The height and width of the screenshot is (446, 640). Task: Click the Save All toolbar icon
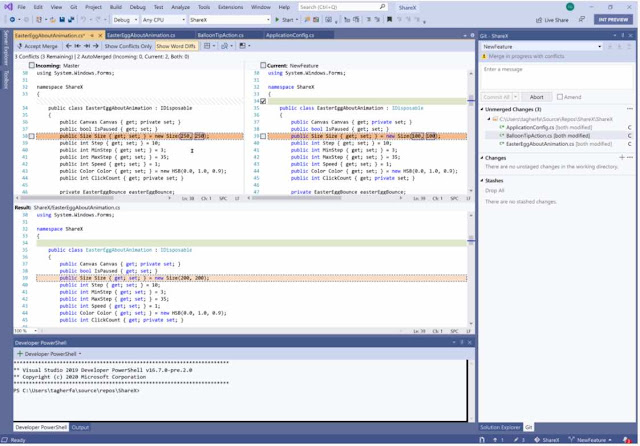71,20
